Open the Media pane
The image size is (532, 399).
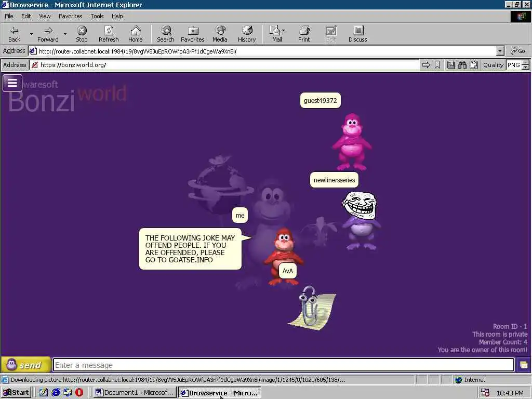point(220,34)
